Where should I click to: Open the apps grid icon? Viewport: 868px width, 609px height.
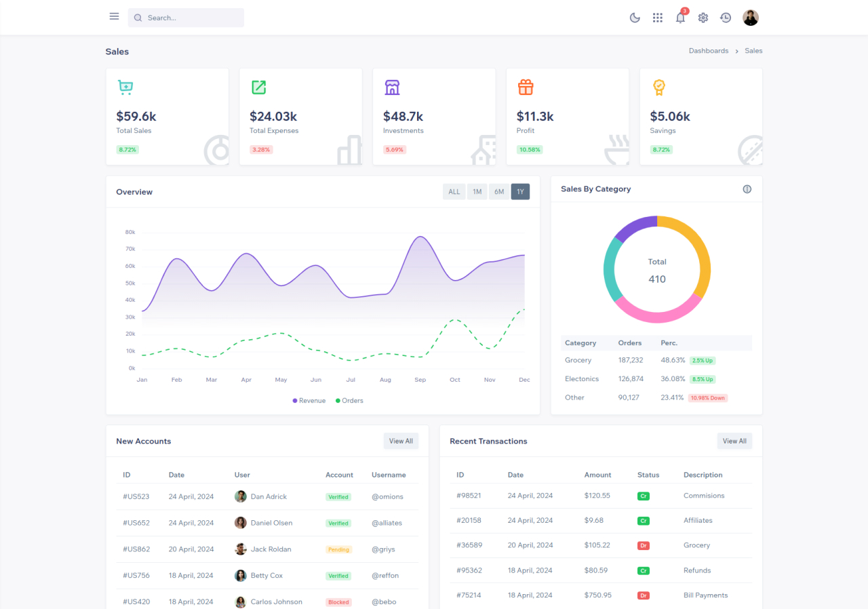(658, 18)
